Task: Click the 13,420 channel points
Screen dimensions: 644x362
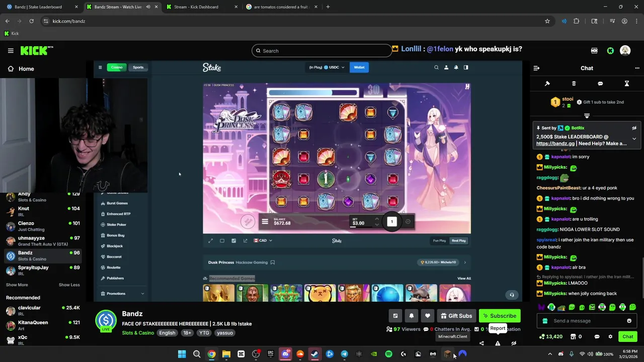Action: click(x=550, y=336)
